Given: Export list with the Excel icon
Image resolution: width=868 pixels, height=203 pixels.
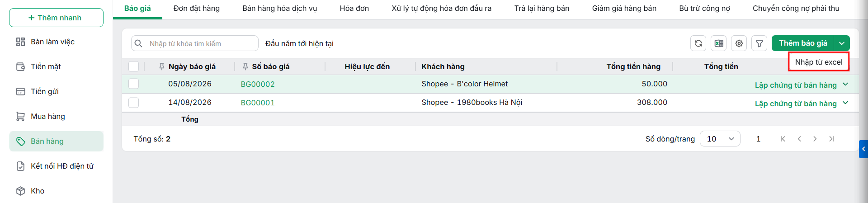Looking at the screenshot, I should click(718, 43).
